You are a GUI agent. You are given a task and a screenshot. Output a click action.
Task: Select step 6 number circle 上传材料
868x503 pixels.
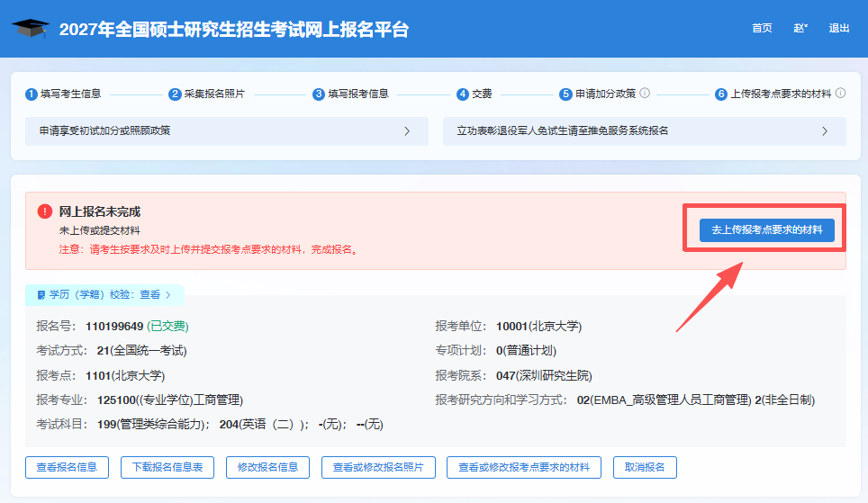pyautogui.click(x=720, y=94)
